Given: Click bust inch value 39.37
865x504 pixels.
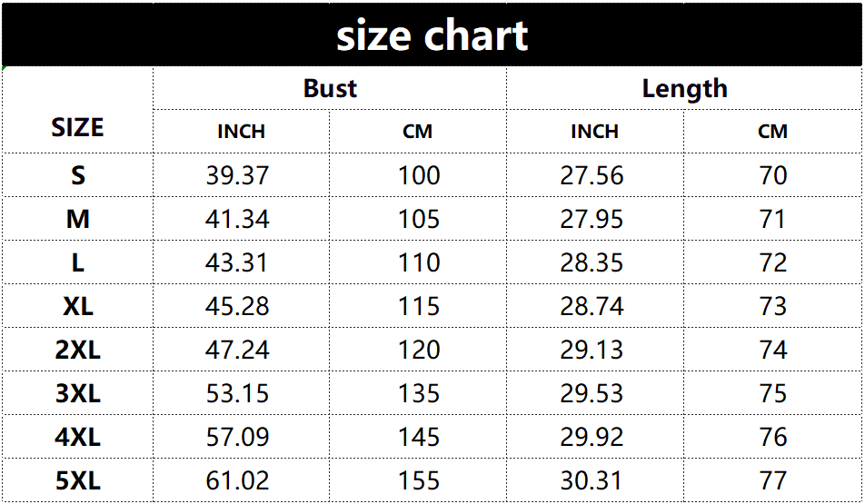Looking at the screenshot, I should [237, 175].
